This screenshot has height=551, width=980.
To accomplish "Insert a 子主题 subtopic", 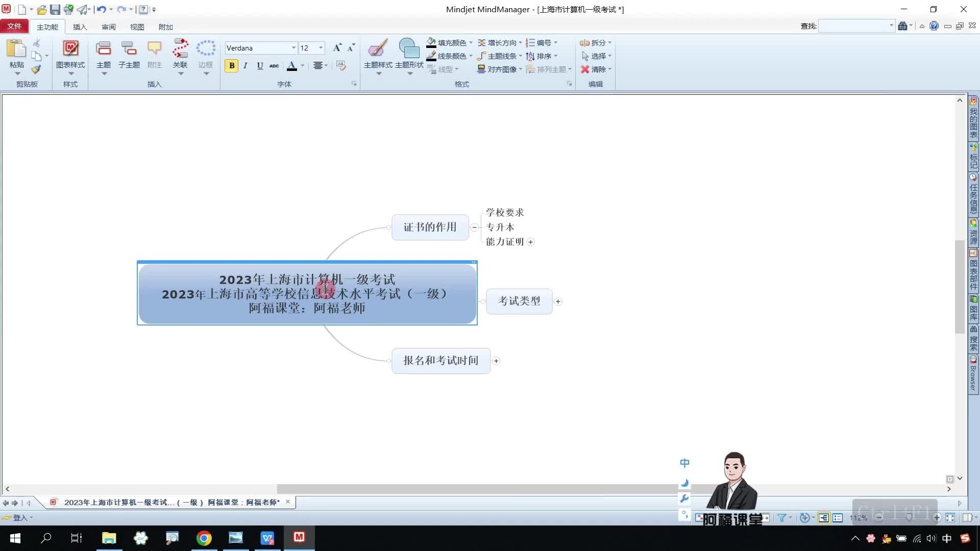I will [x=129, y=49].
